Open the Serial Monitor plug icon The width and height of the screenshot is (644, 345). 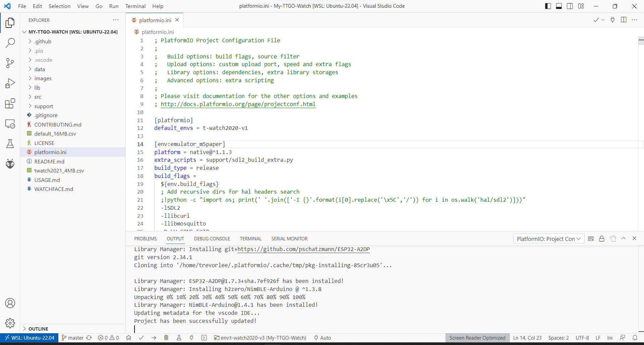coord(192,338)
